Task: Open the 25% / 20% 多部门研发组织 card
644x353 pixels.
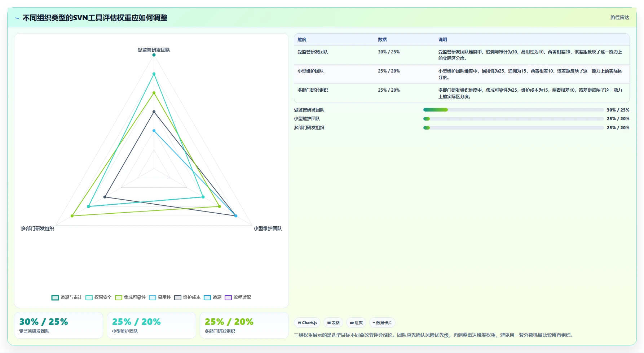Action: 244,325
